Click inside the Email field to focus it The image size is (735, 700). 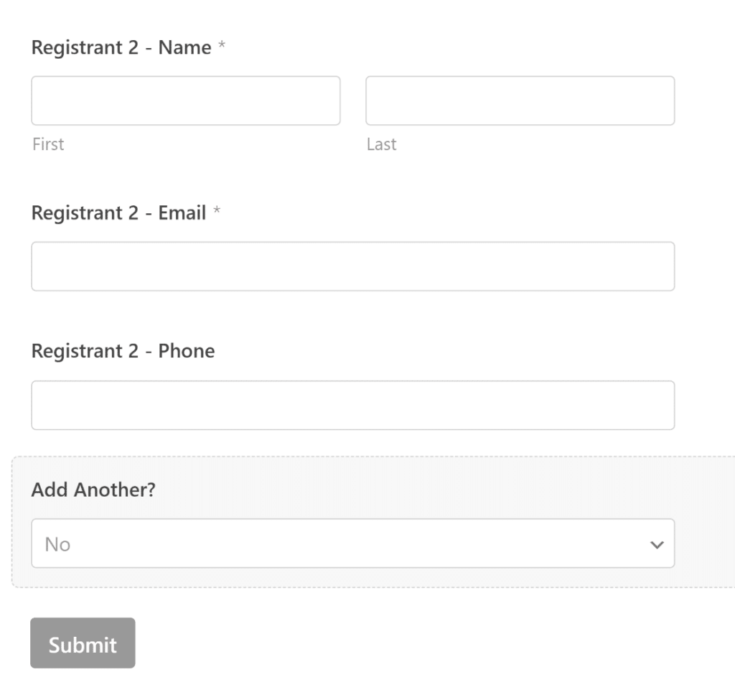click(352, 266)
